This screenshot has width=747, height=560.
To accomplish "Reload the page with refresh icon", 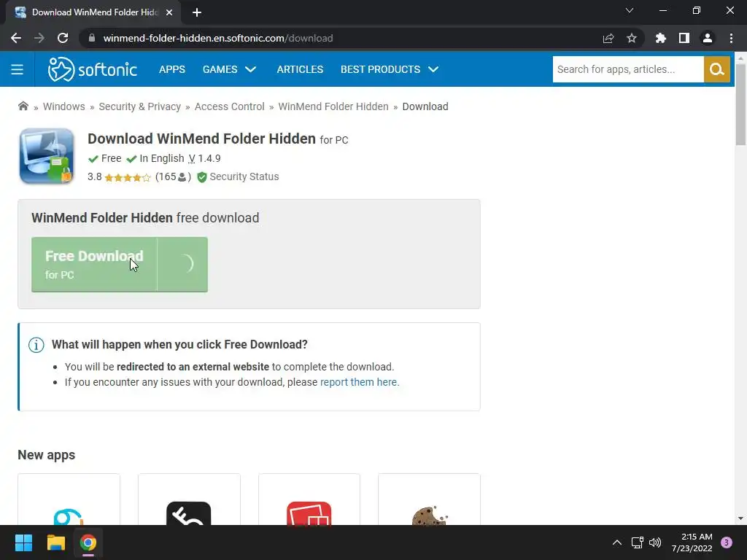I will coord(63,38).
